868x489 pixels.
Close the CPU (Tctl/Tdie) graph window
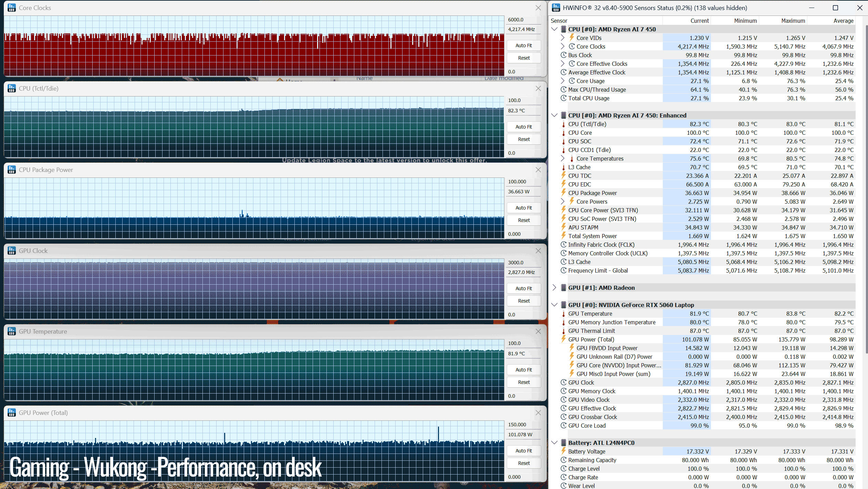point(538,89)
